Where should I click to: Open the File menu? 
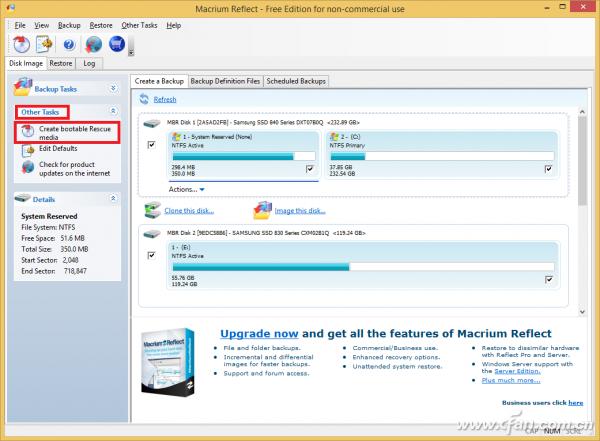coord(20,25)
